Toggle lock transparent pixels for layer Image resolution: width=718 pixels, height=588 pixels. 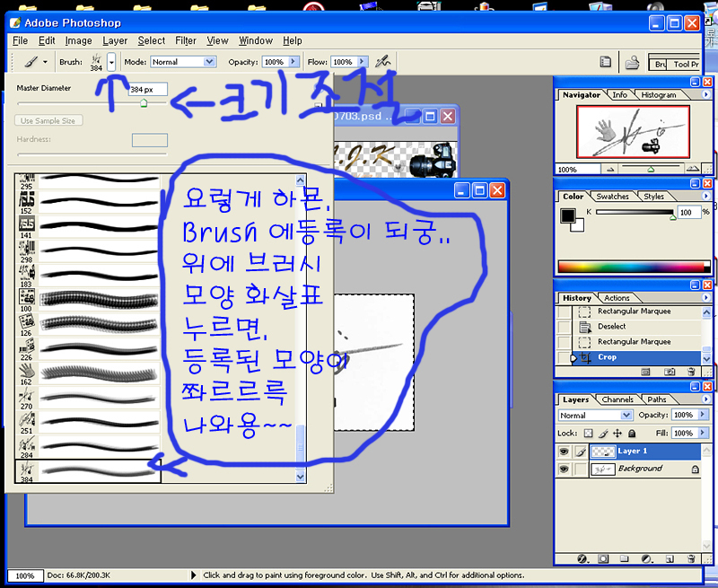point(587,433)
